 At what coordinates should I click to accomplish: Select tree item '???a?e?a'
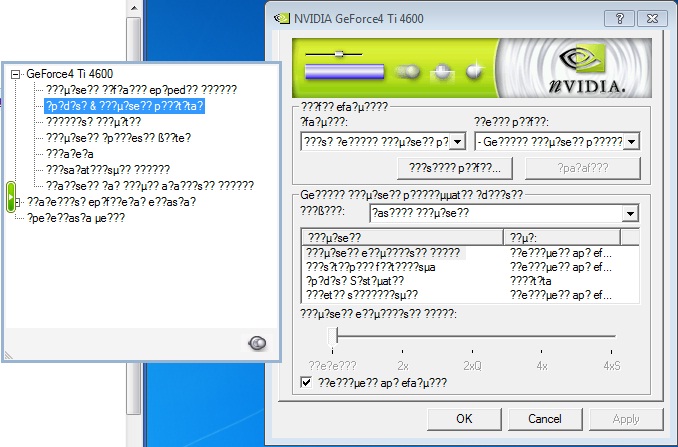70,154
